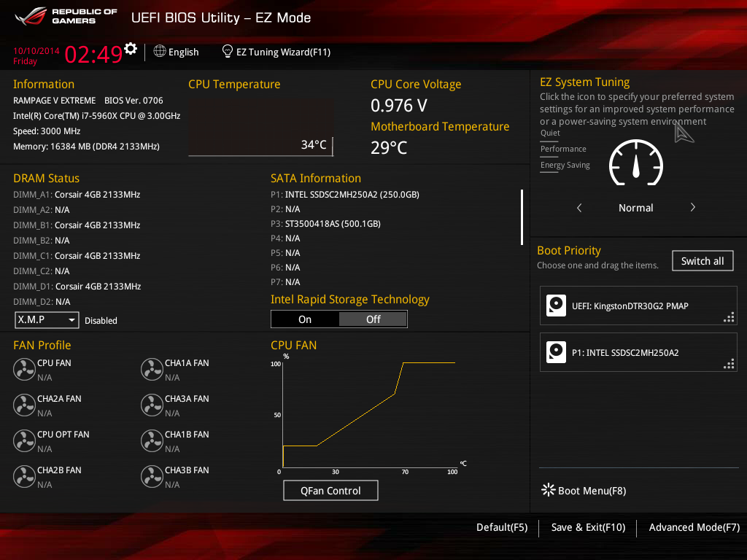Viewport: 747px width, 560px height.
Task: Click the SATA Information scrollbar
Action: pyautogui.click(x=522, y=217)
